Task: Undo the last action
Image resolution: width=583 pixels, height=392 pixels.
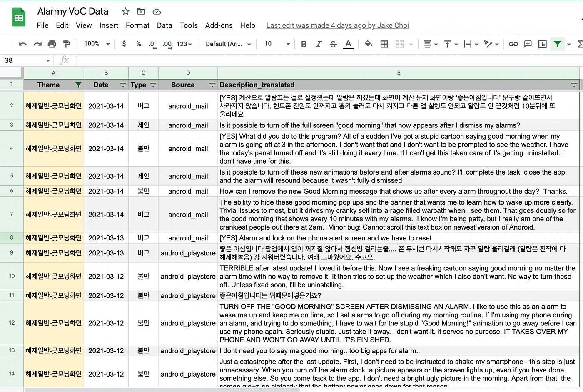Action: click(x=23, y=44)
